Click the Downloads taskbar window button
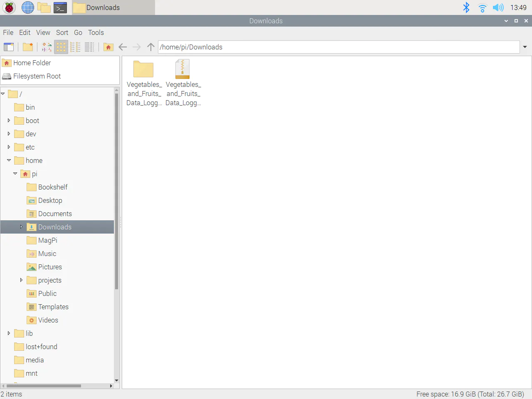 (x=113, y=7)
